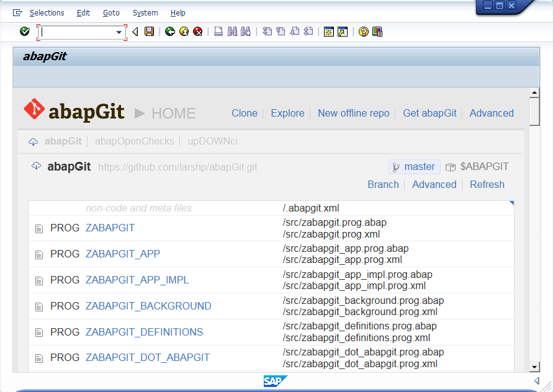The image size is (553, 392).
Task: Click the cloud icon in the favorites bar
Action: (33, 141)
